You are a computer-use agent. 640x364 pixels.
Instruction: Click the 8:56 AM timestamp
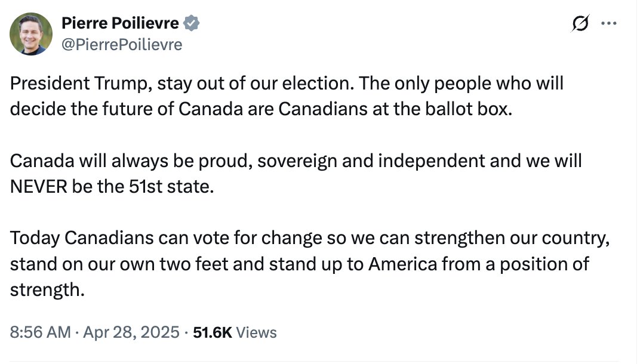(40, 332)
